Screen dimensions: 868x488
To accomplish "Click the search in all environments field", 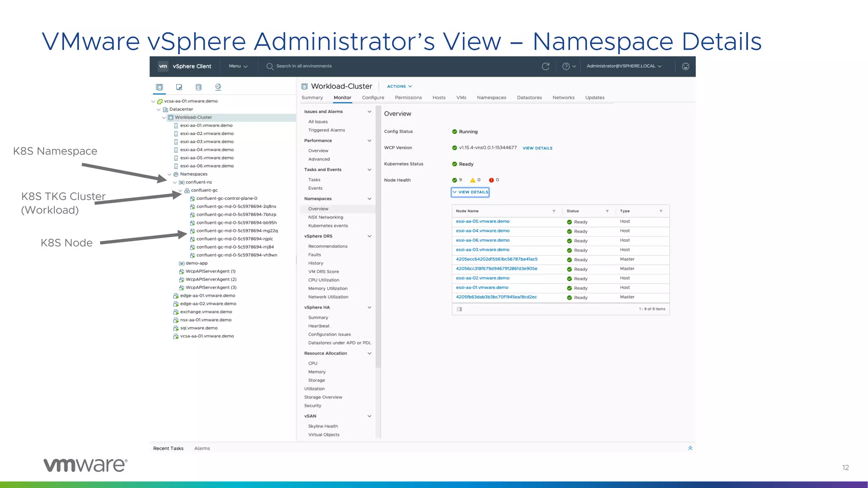I will click(x=304, y=67).
